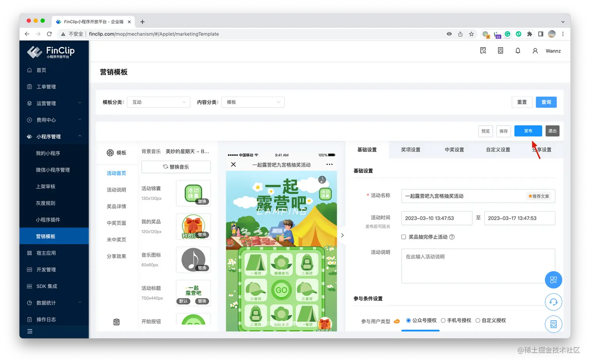Screen dimensions: 590x364
Task: Click the 保存 button
Action: 504,131
